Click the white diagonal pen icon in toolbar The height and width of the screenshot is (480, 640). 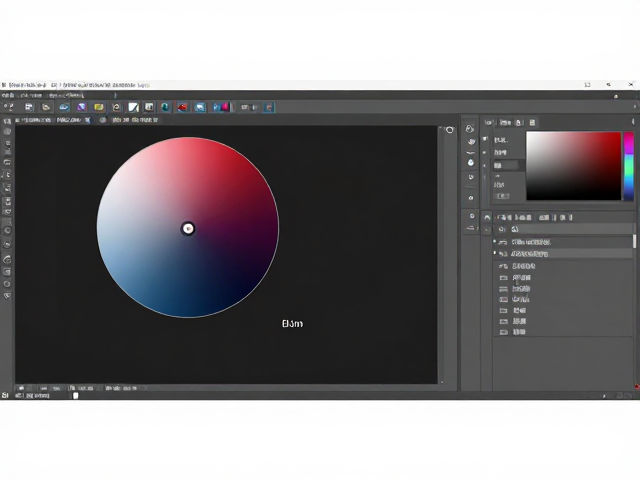click(x=133, y=107)
